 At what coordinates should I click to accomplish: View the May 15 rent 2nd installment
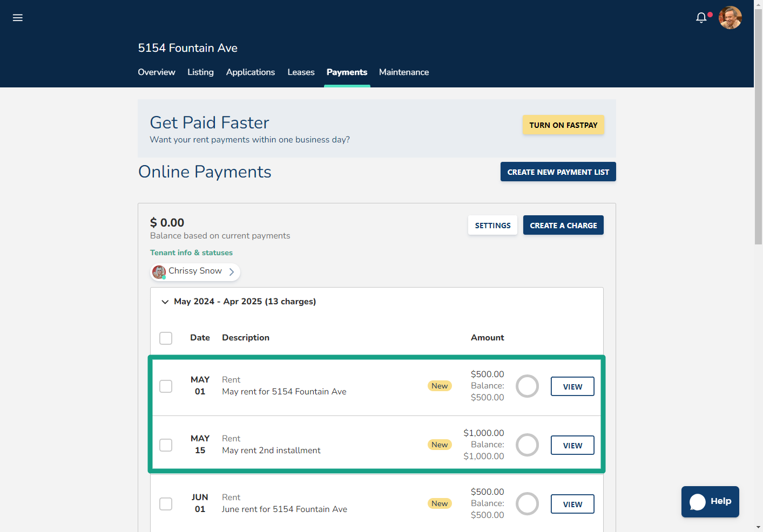click(572, 446)
